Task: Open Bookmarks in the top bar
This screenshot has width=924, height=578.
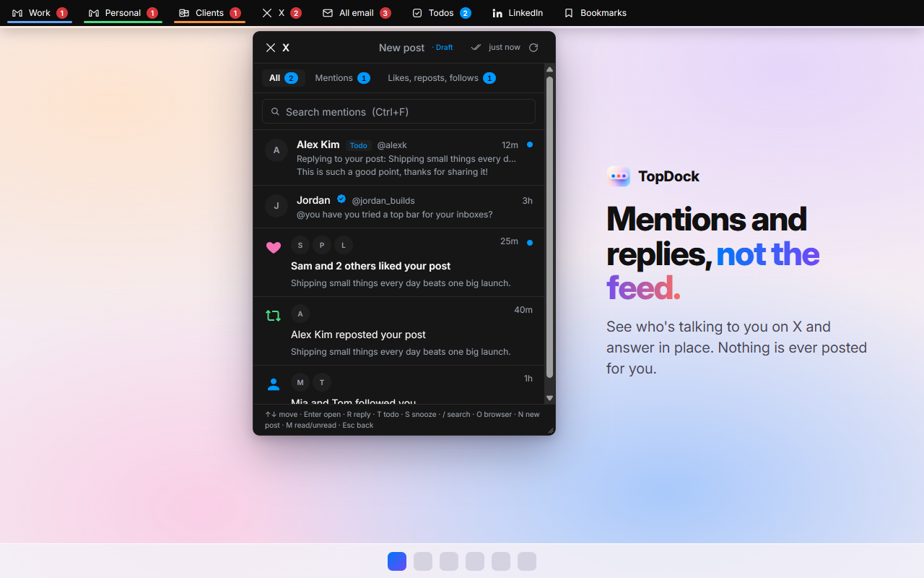Action: (x=596, y=13)
